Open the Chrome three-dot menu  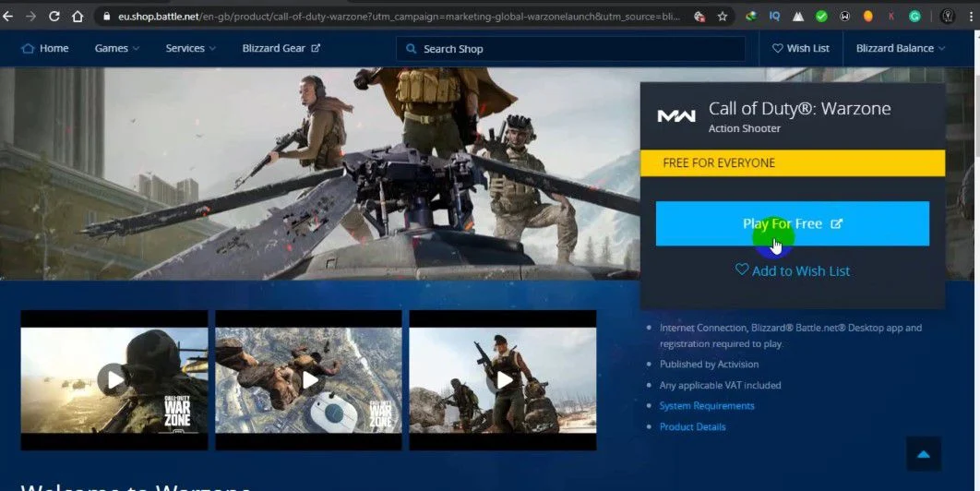click(x=971, y=17)
